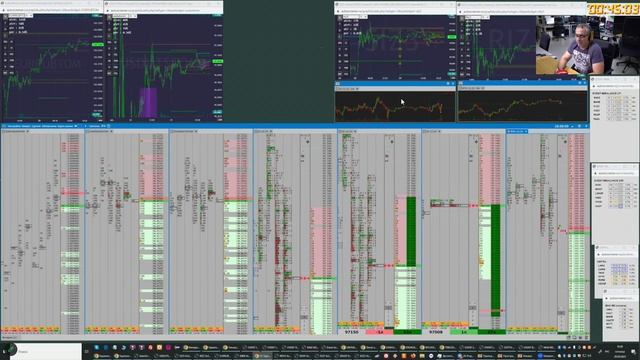
Task: Click the taskbar search box
Action: pos(46,351)
